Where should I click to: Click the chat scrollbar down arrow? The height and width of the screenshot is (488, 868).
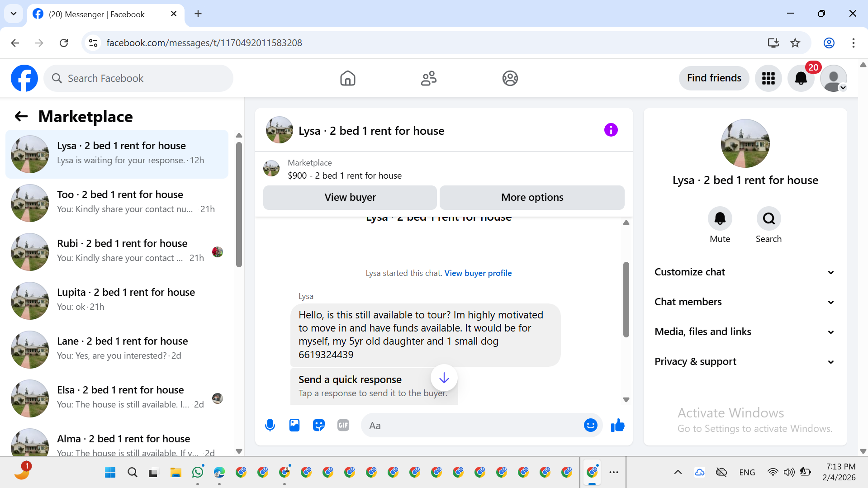coord(626,400)
